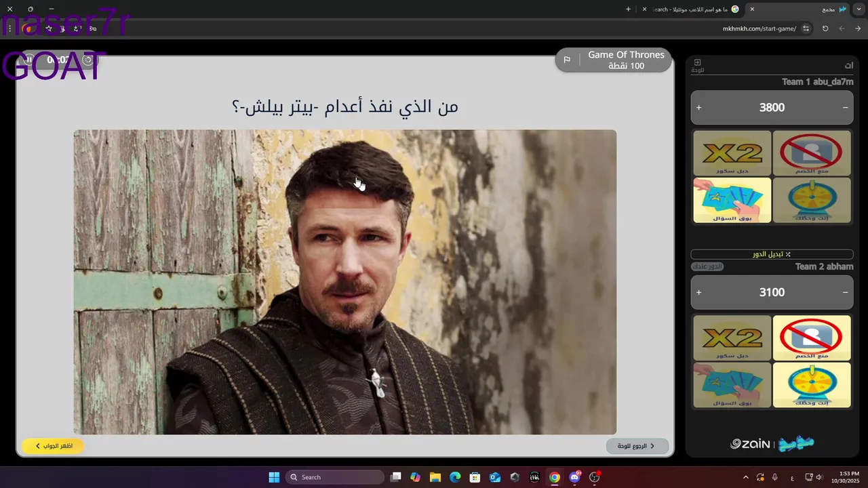Show the answer with اظهر الجواب button

(53, 446)
